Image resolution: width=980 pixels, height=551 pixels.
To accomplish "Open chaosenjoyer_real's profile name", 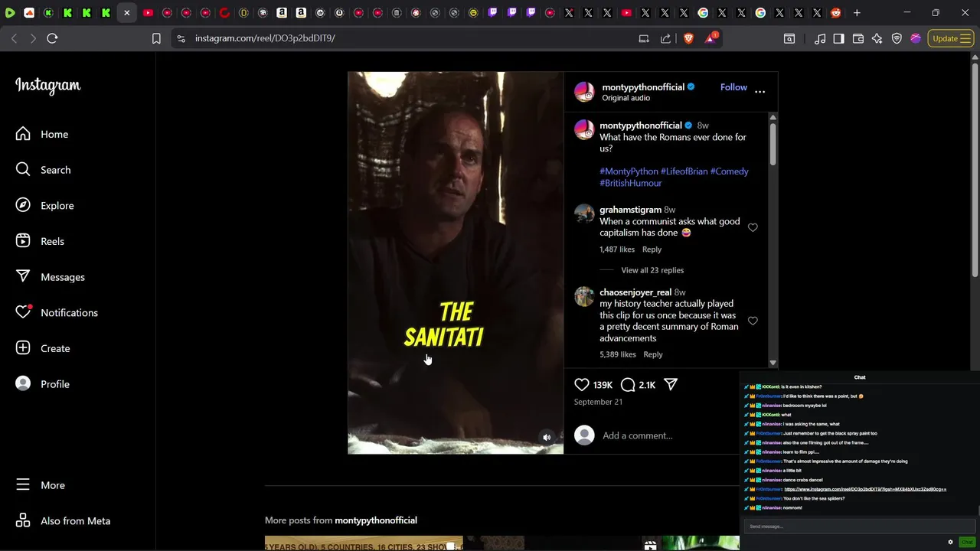I will (x=635, y=292).
